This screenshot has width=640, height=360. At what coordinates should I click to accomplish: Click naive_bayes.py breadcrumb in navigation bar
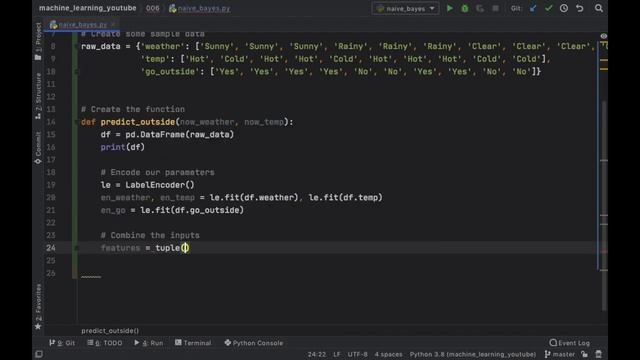200,8
